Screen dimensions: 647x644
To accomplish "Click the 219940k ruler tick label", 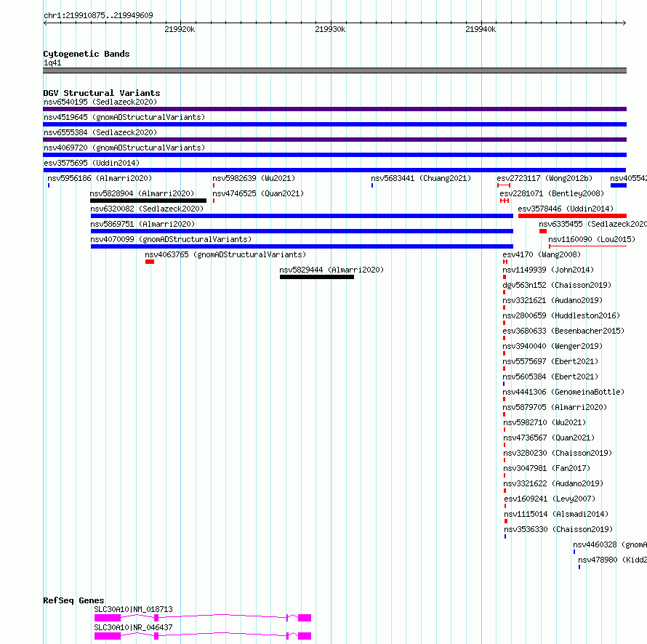I will click(x=481, y=29).
